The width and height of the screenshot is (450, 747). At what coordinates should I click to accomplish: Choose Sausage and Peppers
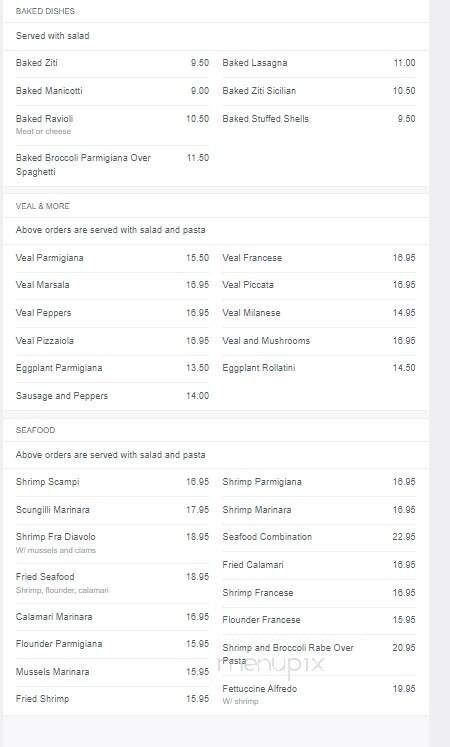[x=112, y=396]
